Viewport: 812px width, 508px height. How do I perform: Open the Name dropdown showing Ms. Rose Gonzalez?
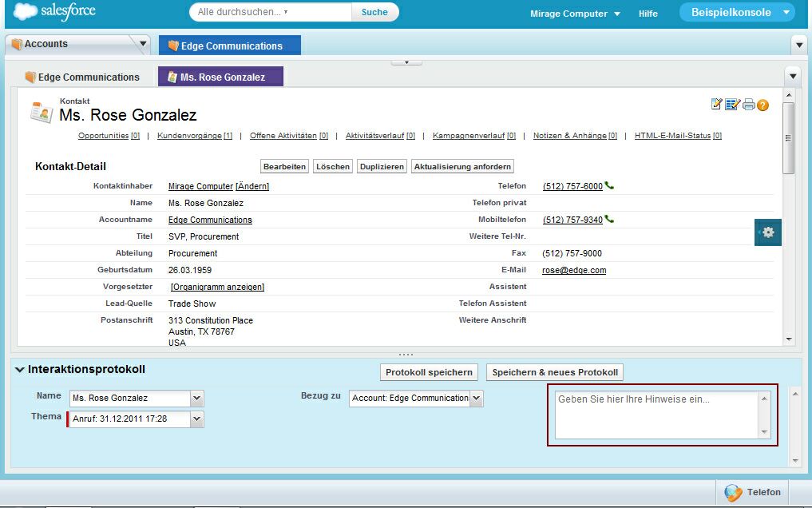[197, 398]
